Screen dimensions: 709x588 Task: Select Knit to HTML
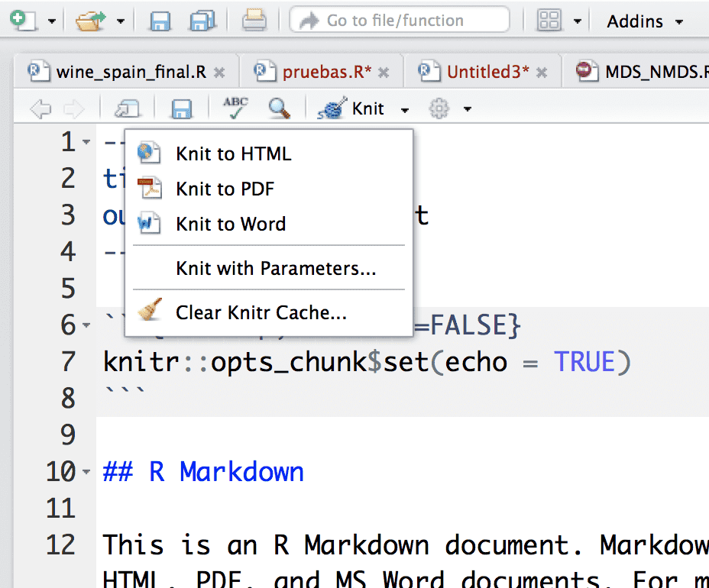pos(269,153)
